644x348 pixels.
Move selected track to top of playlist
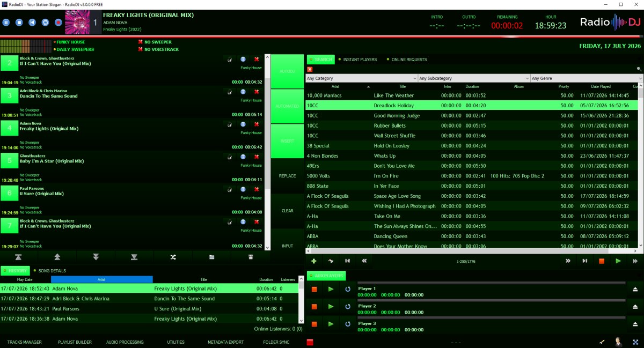19,257
